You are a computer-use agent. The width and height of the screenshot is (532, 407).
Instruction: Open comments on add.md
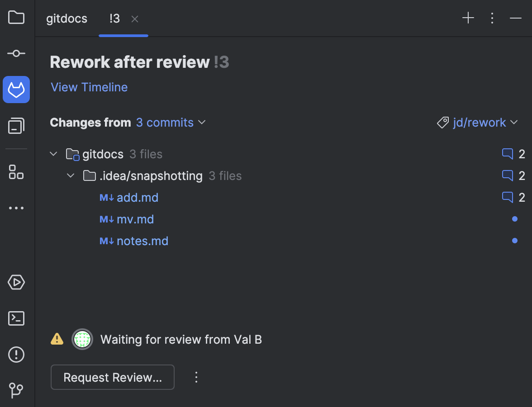coord(507,197)
